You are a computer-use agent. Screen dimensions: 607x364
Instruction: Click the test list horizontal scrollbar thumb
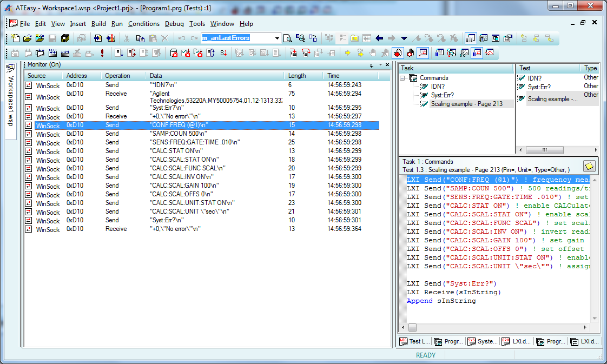545,150
